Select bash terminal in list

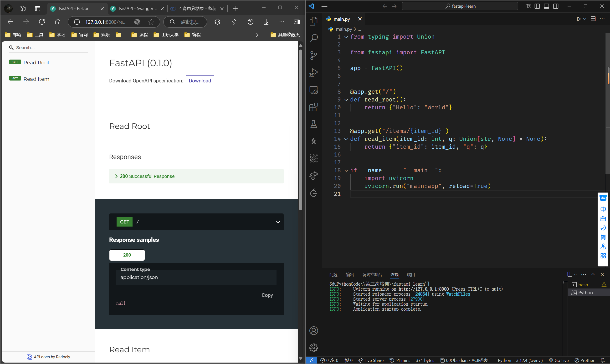point(588,284)
